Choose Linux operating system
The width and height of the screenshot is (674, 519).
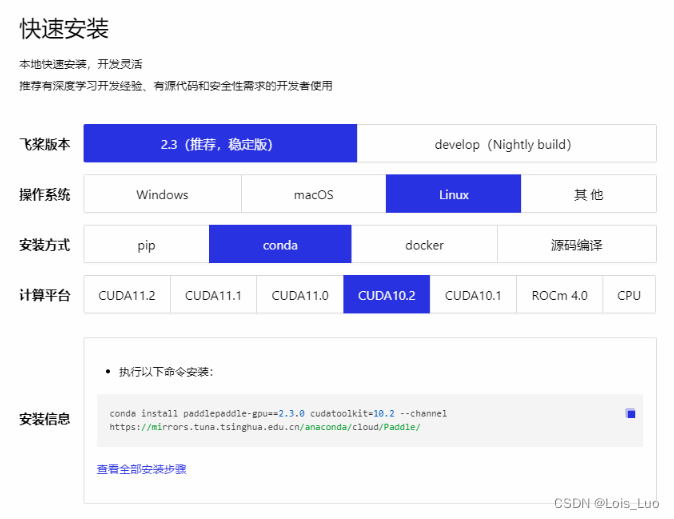coord(453,194)
